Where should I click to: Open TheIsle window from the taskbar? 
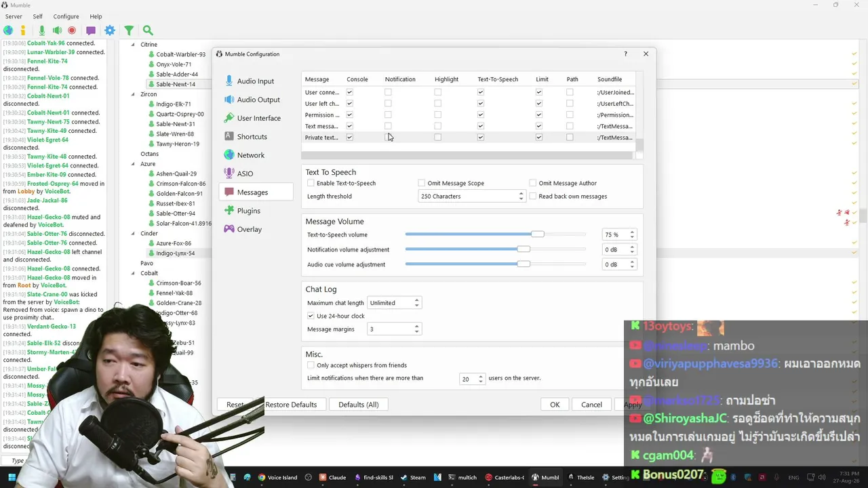[x=580, y=477]
